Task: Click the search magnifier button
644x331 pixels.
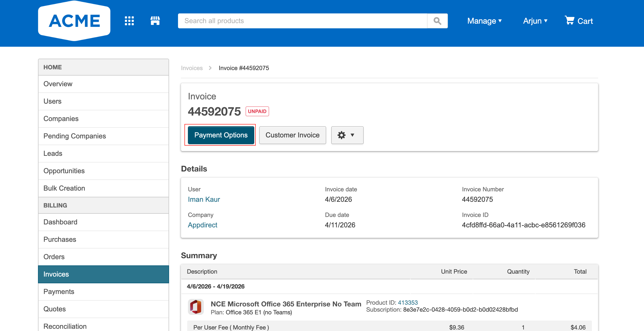Action: click(x=437, y=21)
